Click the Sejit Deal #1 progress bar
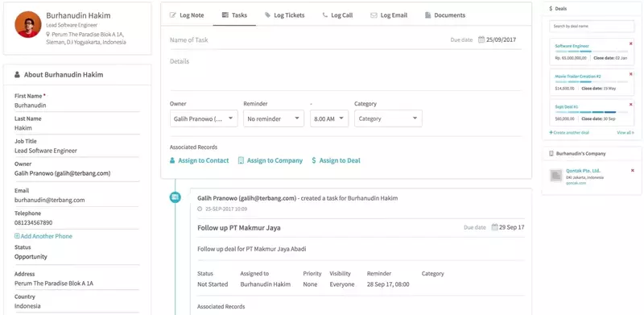 [x=592, y=112]
